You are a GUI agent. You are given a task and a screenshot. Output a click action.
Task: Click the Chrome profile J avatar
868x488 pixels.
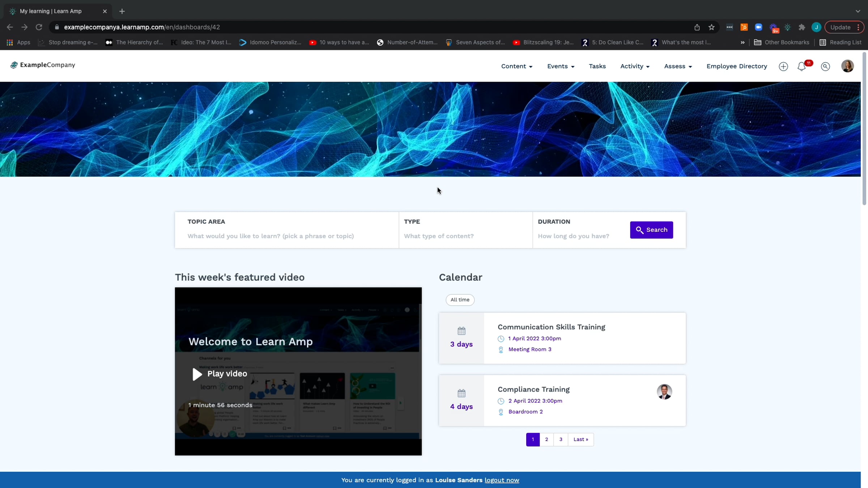(x=816, y=27)
